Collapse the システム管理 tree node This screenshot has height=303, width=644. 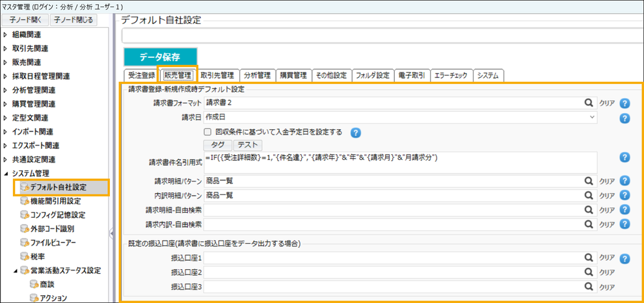click(5, 174)
